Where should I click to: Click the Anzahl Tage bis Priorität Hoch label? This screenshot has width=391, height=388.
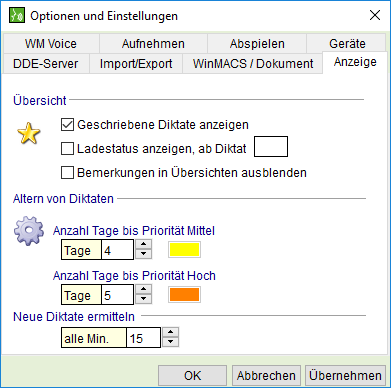pyautogui.click(x=134, y=276)
